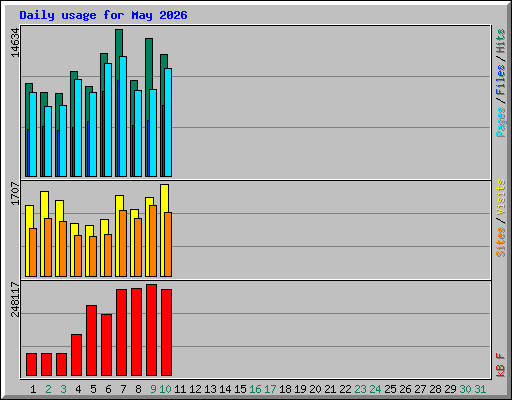Click the green 'Hits' legend label
This screenshot has height=400, width=512.
501,41
